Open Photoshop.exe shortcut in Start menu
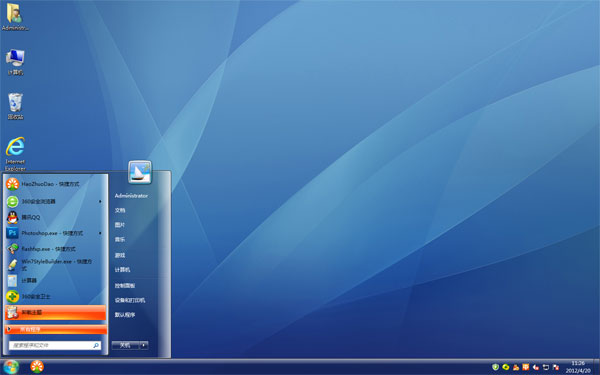This screenshot has width=600, height=375. pos(55,233)
